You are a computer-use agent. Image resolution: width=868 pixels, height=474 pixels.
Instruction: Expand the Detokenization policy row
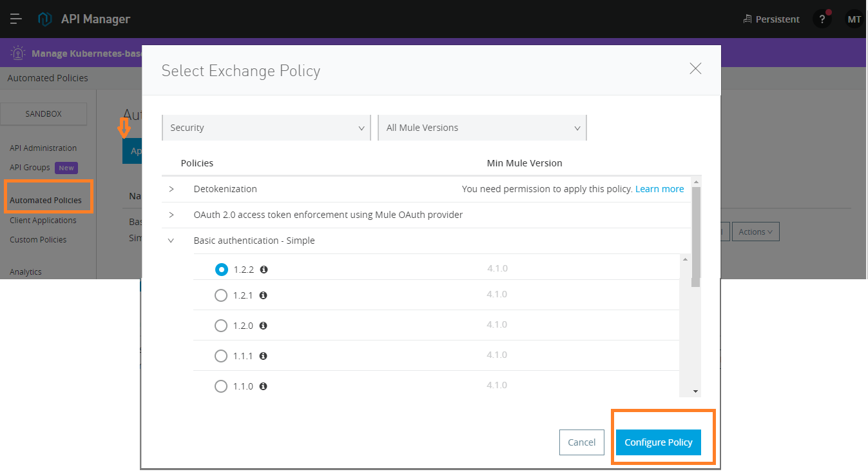tap(171, 189)
